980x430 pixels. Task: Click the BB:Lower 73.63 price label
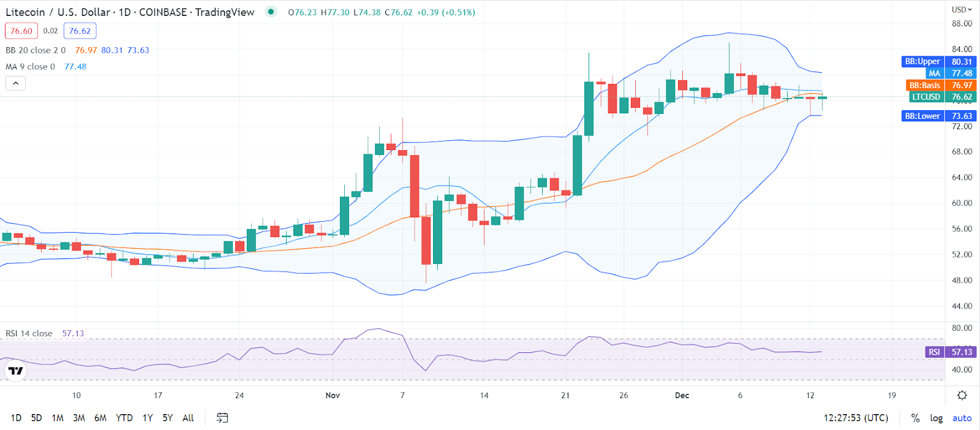coord(939,116)
